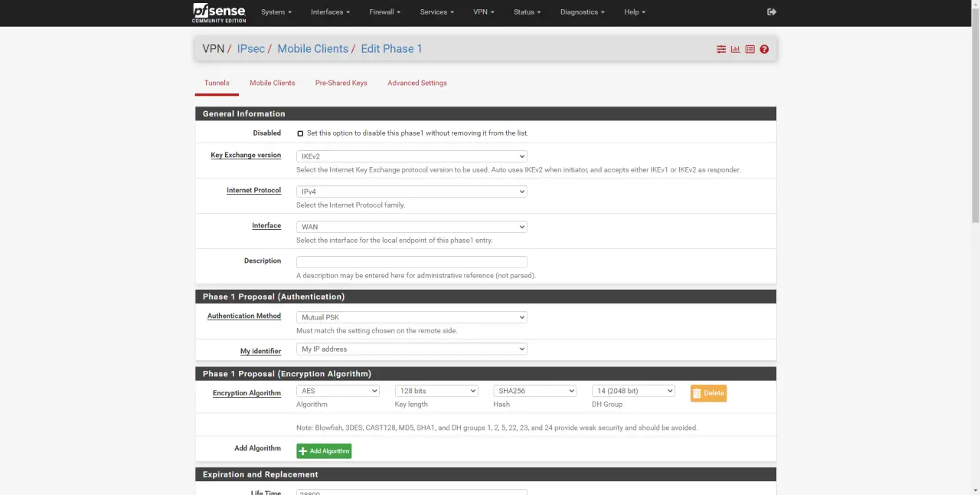Expand the Interface dropdown showing WAN
This screenshot has height=495, width=980.
411,227
